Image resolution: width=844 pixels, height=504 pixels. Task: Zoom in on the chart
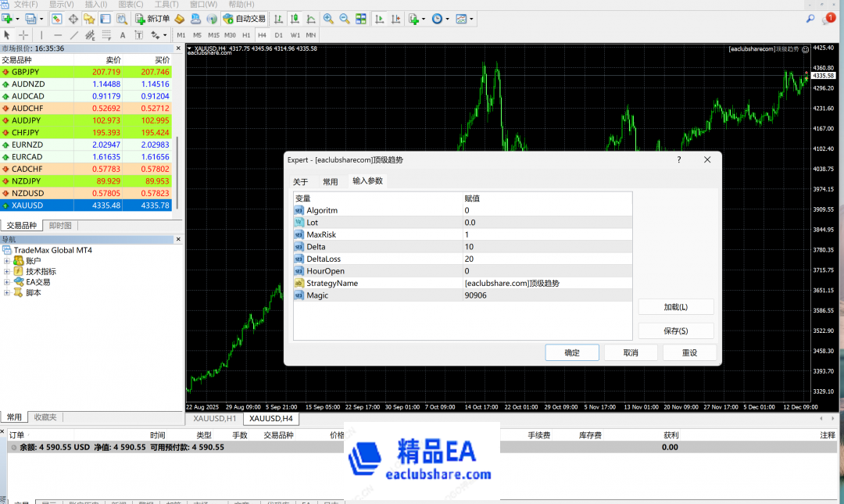click(x=327, y=17)
